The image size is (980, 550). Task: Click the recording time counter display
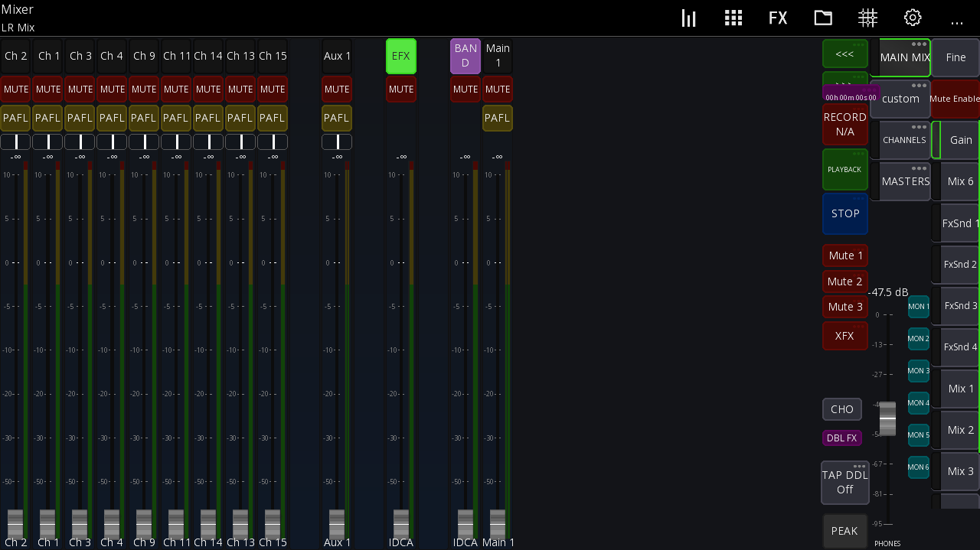click(x=851, y=97)
